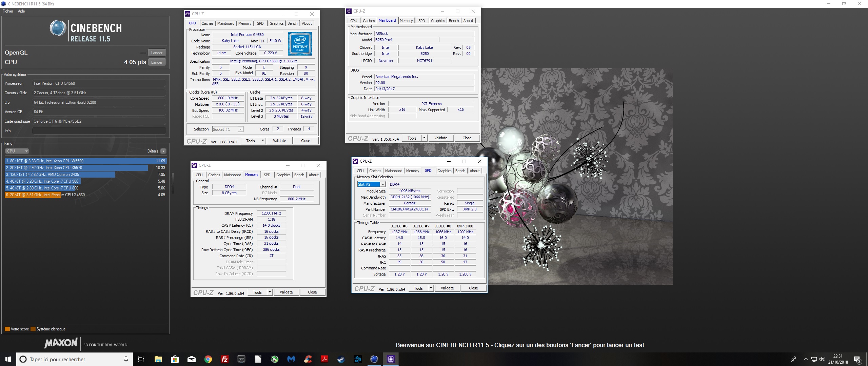The width and height of the screenshot is (868, 366).
Task: Select ranking row Intel Pentium CPU G4560
Action: click(x=86, y=195)
